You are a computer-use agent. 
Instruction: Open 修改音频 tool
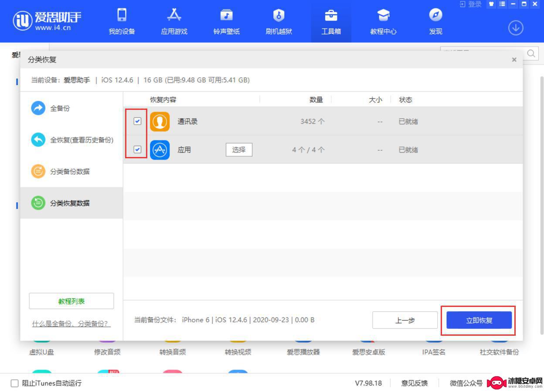(107, 352)
